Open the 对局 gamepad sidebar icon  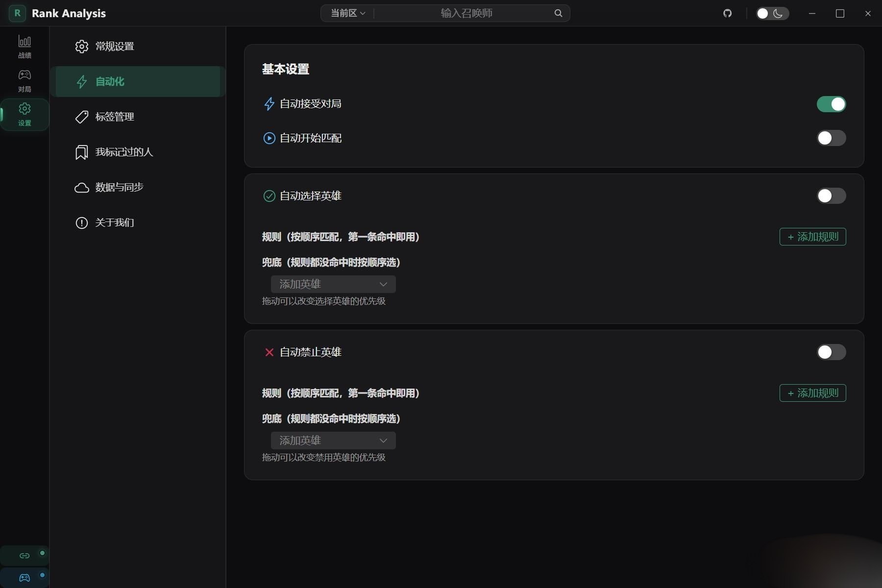(24, 81)
